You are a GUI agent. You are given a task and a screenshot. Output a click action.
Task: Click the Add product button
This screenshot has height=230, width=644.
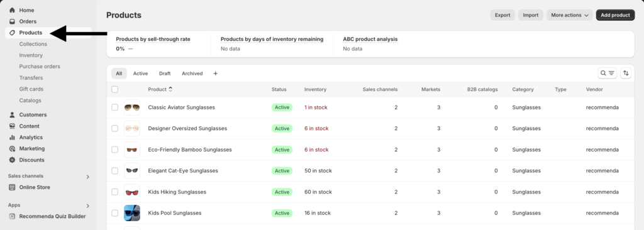(615, 15)
